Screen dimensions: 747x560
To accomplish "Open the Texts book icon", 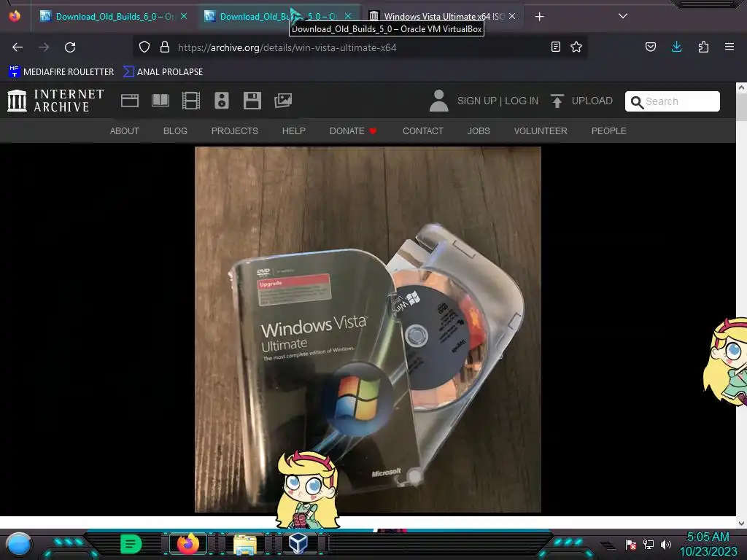I will 160,101.
